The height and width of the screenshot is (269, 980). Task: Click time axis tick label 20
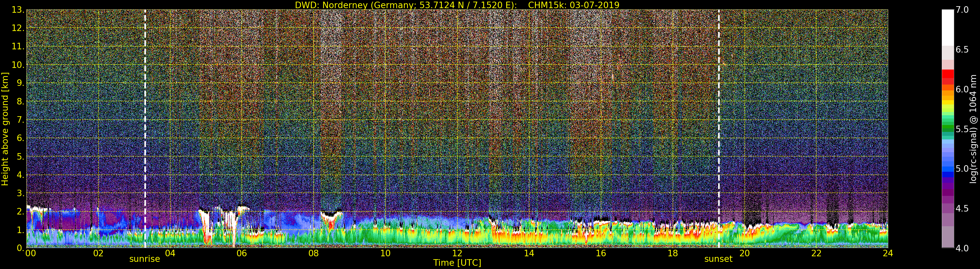pyautogui.click(x=745, y=253)
